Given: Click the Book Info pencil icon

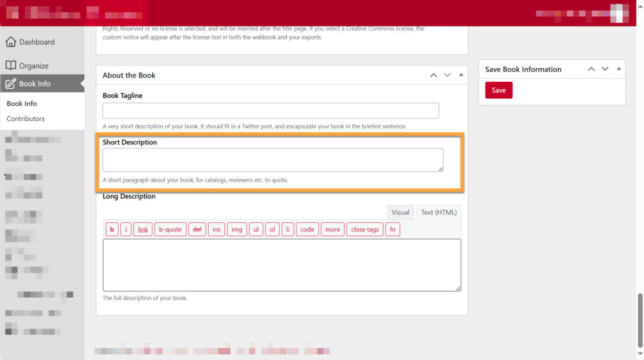Looking at the screenshot, I should click(11, 84).
